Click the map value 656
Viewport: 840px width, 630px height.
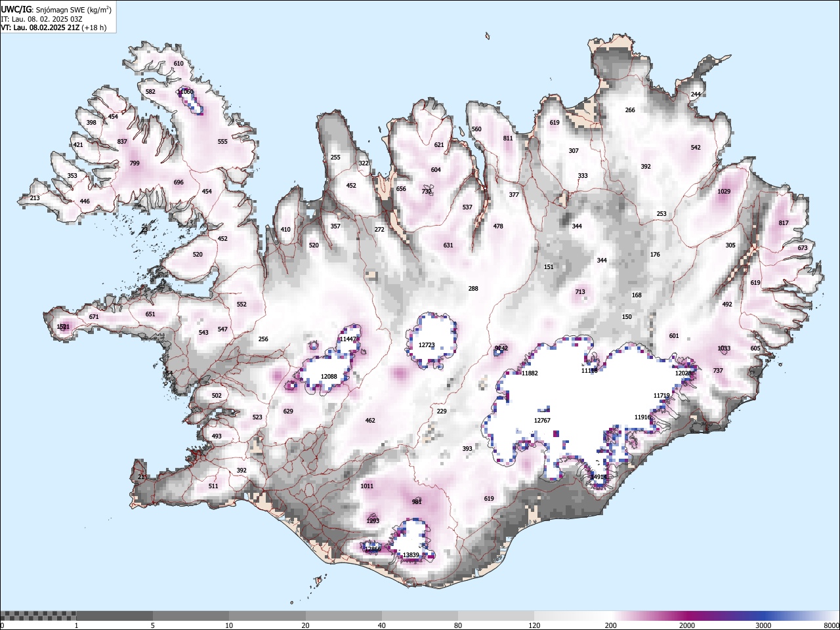tap(401, 189)
